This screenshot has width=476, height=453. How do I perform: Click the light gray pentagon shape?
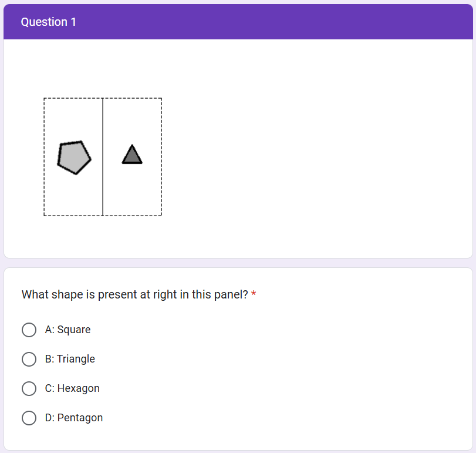click(74, 157)
